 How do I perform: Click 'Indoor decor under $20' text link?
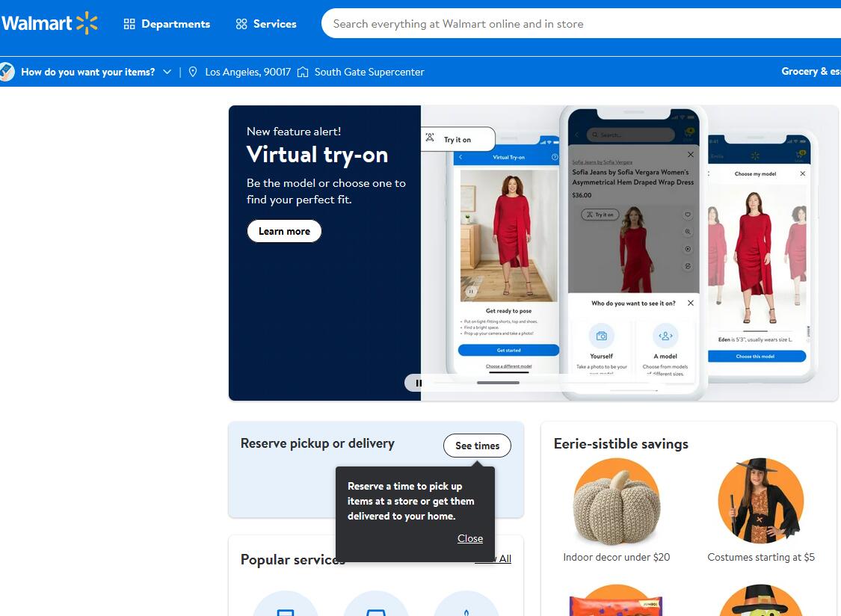click(x=616, y=558)
